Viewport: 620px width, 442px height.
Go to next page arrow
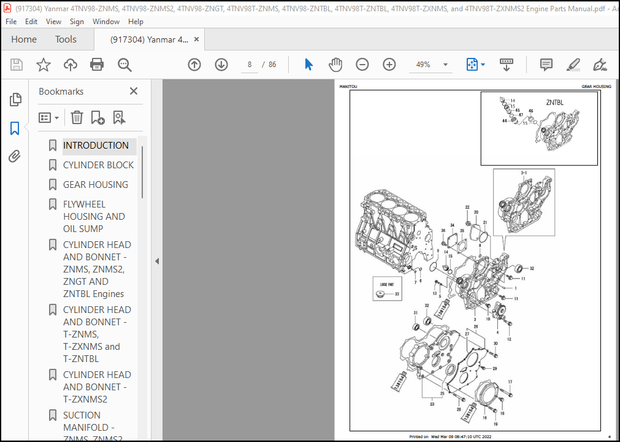221,64
